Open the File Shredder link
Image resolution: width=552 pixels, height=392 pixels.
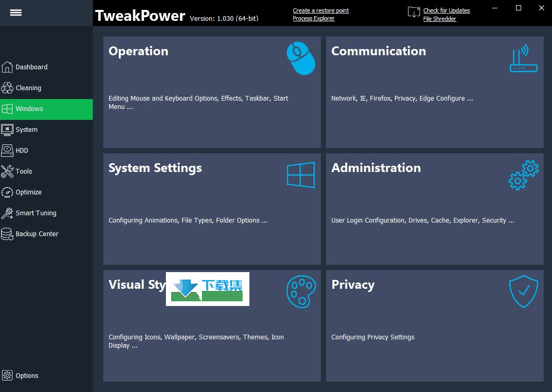(440, 19)
